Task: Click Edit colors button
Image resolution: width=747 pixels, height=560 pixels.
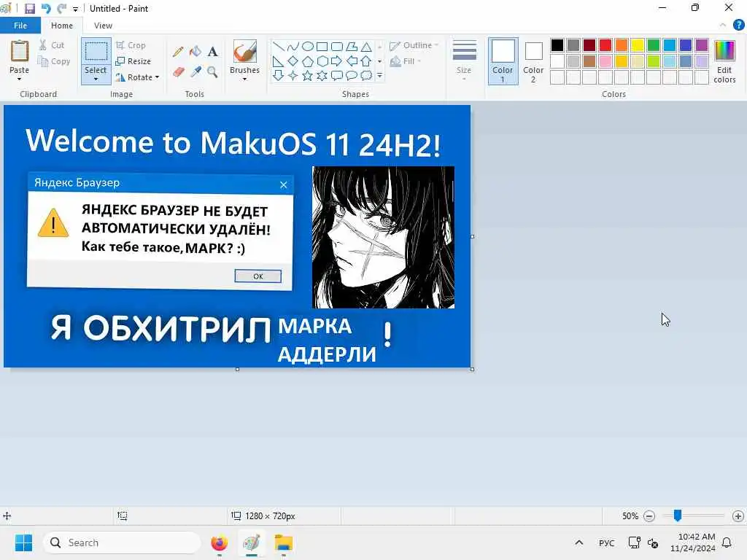Action: point(724,61)
